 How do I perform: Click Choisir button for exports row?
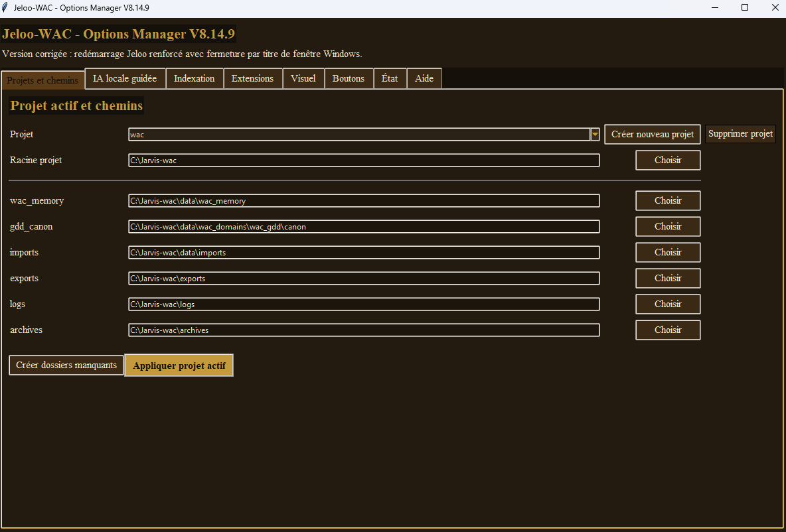[668, 278]
